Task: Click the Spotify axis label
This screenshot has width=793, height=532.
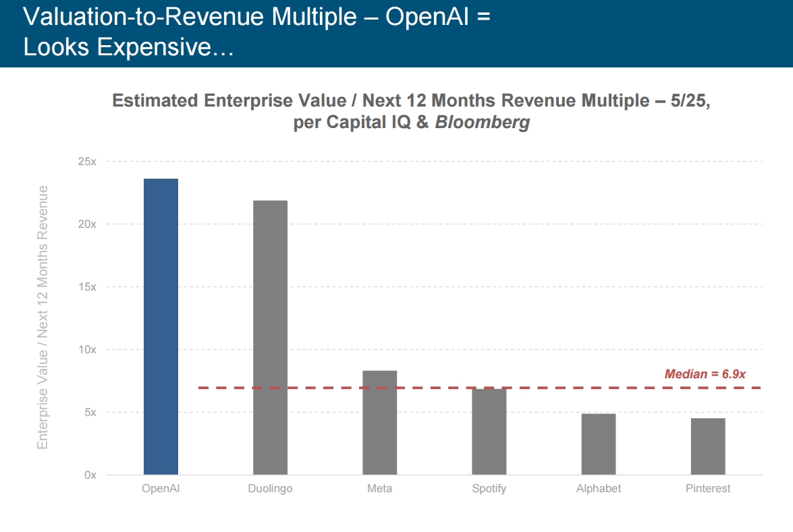Action: click(x=489, y=489)
